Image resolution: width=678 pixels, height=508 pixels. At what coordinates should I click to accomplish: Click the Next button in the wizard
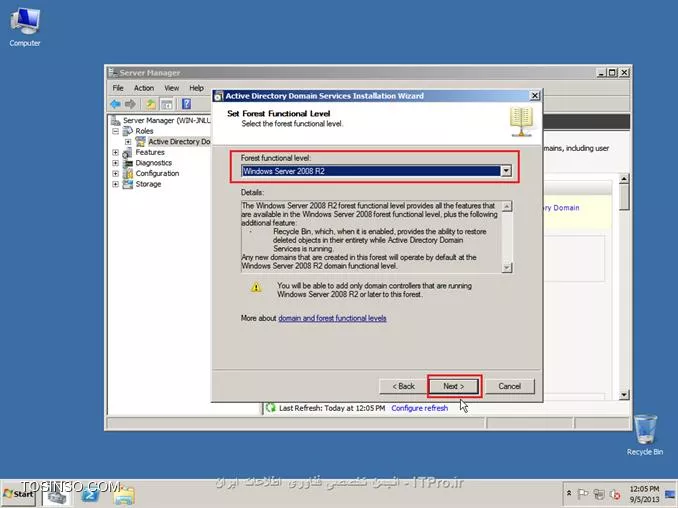click(x=454, y=386)
